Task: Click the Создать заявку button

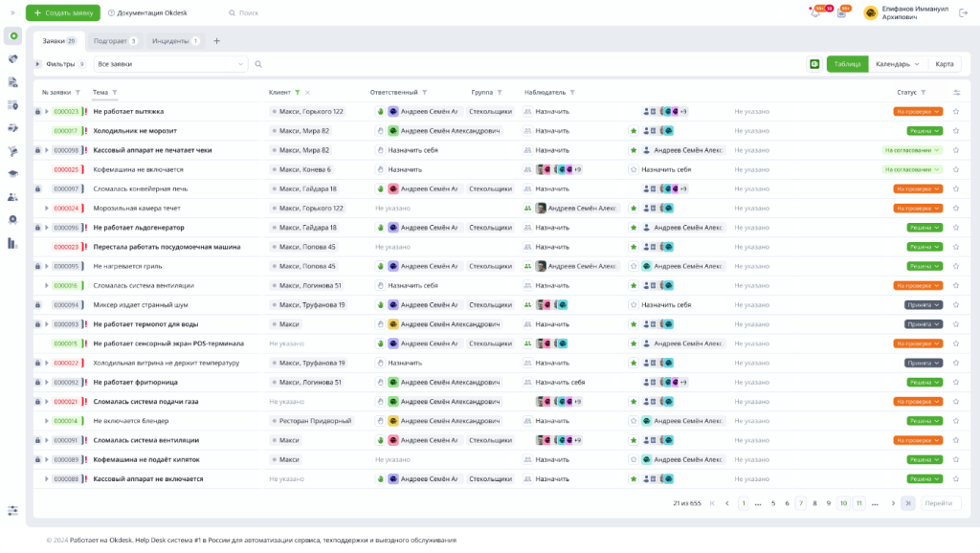Action: (x=62, y=12)
